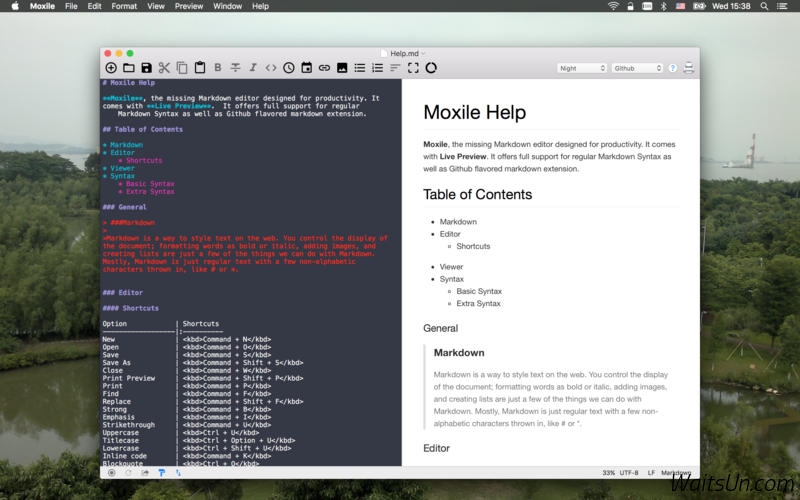This screenshot has height=500, width=800.
Task: Insert date with calendar icon
Action: click(x=306, y=68)
